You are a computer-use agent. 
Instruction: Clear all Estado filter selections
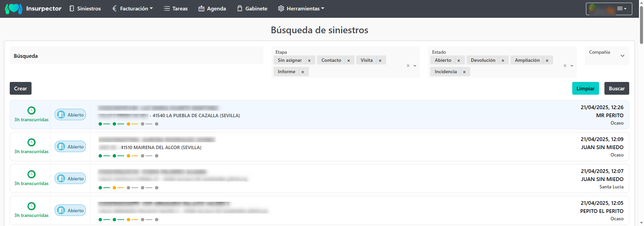click(x=565, y=66)
